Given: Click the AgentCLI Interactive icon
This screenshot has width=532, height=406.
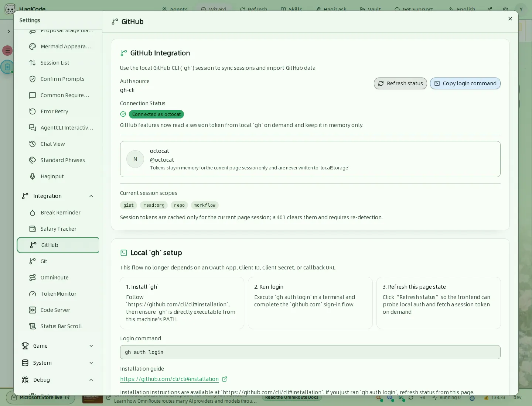Looking at the screenshot, I should click(x=33, y=128).
